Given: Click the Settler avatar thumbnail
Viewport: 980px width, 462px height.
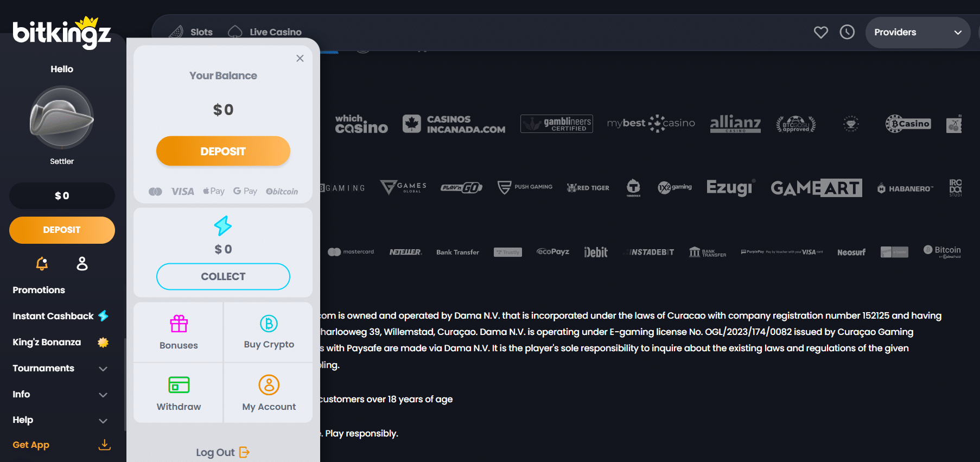Looking at the screenshot, I should pos(62,118).
